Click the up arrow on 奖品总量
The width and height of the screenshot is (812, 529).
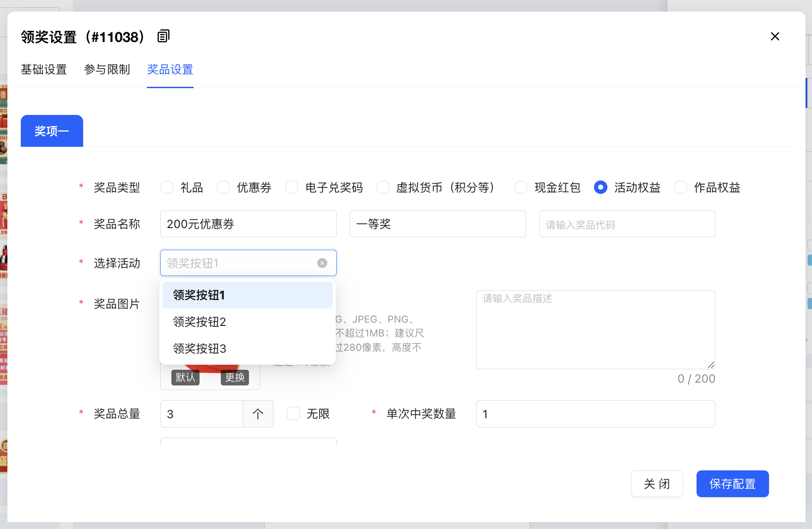[x=258, y=414]
